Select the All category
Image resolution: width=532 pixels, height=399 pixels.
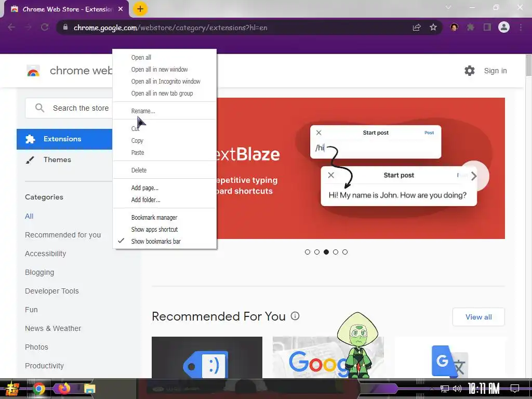29,216
